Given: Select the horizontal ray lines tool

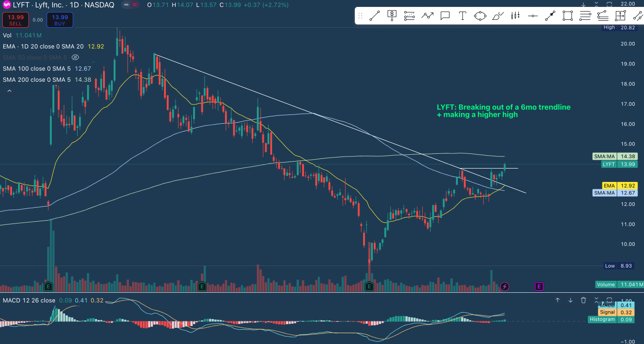Looking at the screenshot, I should tap(585, 16).
